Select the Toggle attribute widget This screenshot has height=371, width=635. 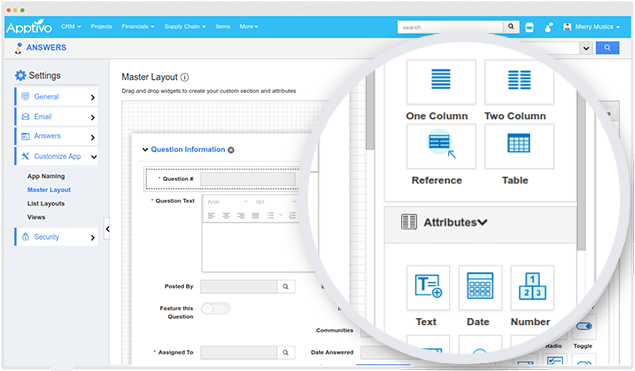tap(584, 327)
